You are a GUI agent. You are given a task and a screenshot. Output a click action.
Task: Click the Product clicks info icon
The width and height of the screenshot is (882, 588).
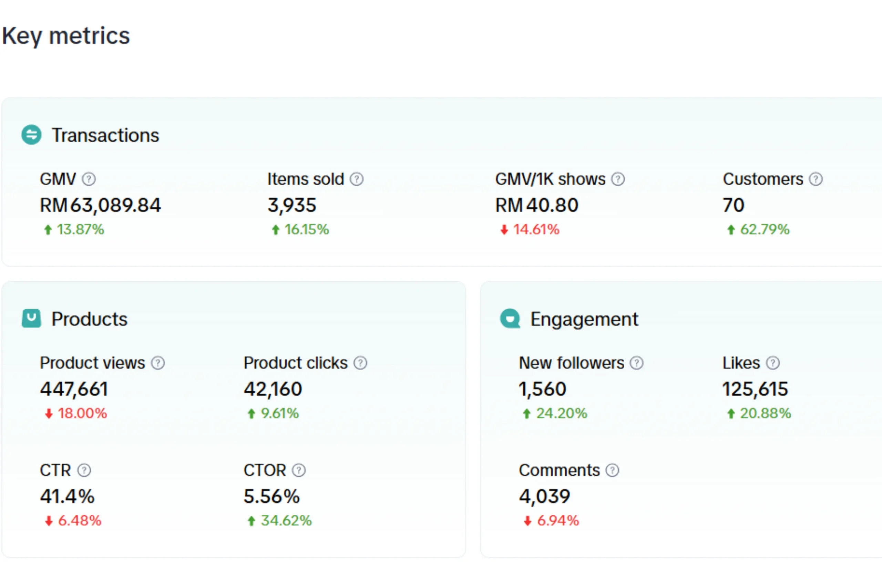coord(360,363)
